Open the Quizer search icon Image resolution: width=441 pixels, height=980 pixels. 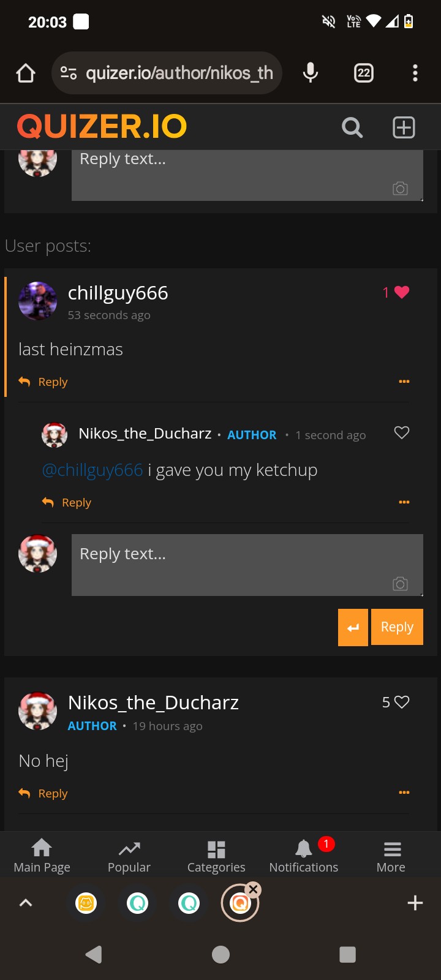click(352, 127)
